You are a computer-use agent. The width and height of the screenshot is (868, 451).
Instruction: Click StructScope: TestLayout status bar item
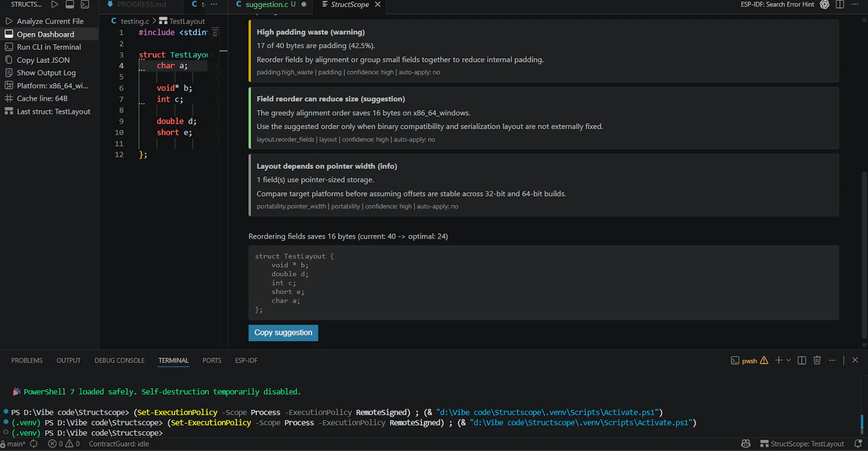(x=802, y=444)
